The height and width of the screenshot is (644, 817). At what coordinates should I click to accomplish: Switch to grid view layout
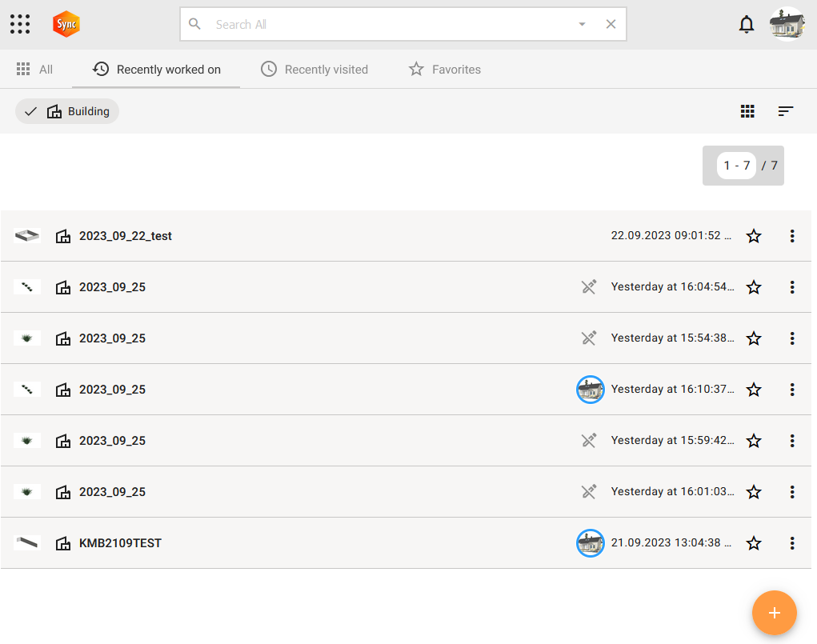click(747, 111)
